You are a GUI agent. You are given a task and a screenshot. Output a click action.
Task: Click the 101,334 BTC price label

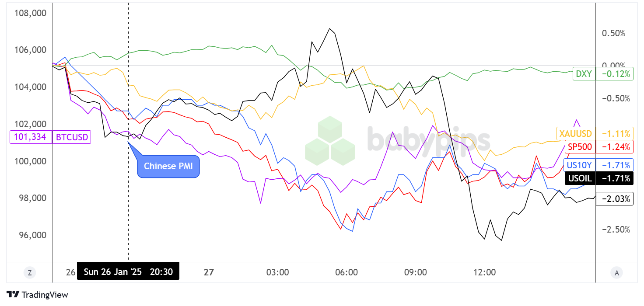[x=30, y=137]
